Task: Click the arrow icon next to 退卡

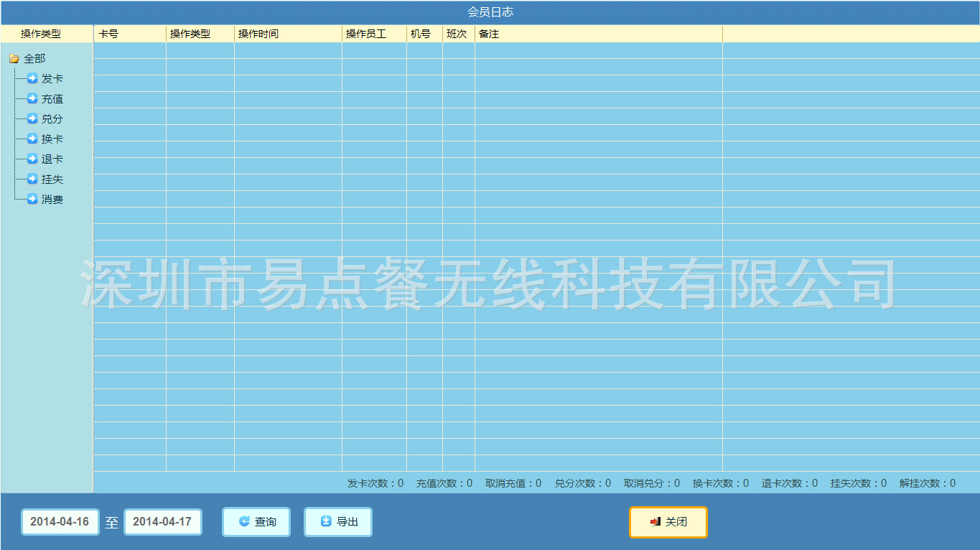Action: [32, 159]
